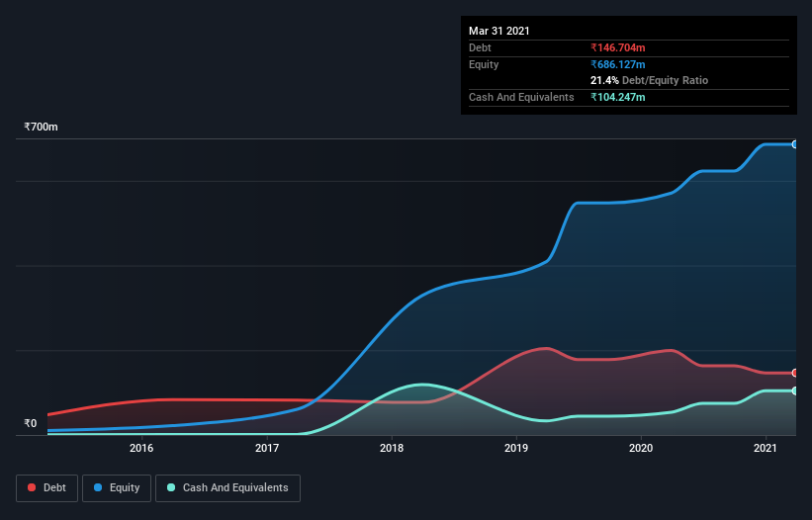This screenshot has height=520, width=812.
Task: Click the 2019 x-axis label
Action: [516, 448]
